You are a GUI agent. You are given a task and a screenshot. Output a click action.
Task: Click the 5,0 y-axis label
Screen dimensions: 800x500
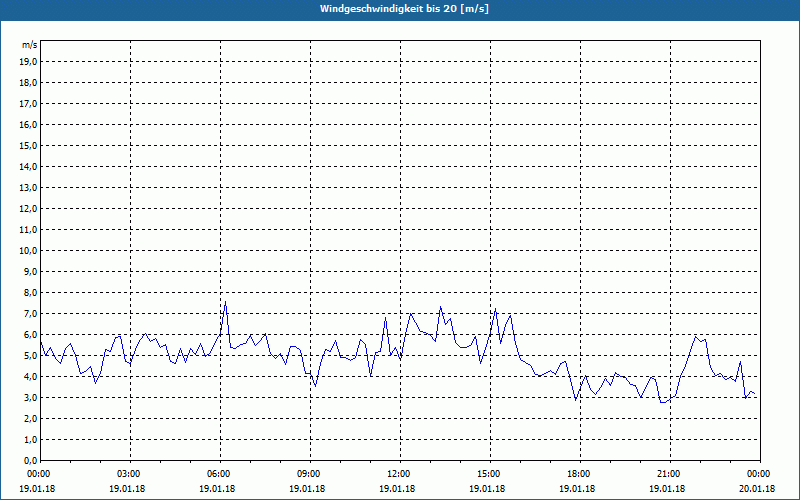click(30, 356)
